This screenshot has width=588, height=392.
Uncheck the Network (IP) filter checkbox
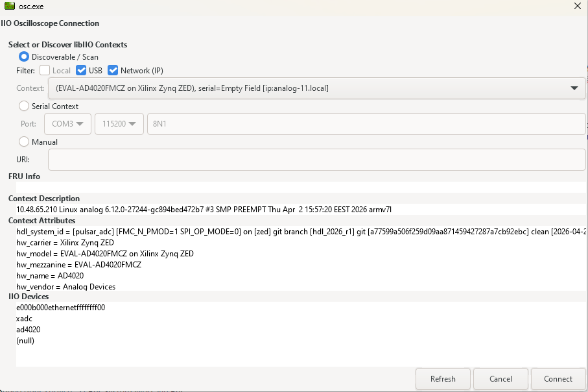(113, 70)
